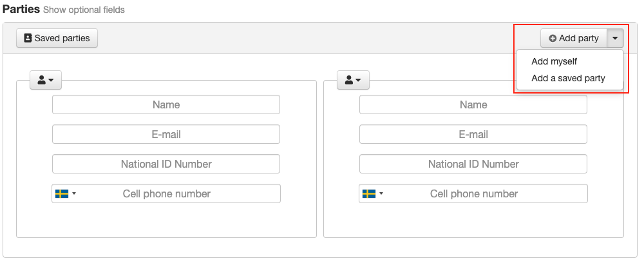The height and width of the screenshot is (267, 644).
Task: Choose Add a saved party option
Action: pyautogui.click(x=568, y=78)
